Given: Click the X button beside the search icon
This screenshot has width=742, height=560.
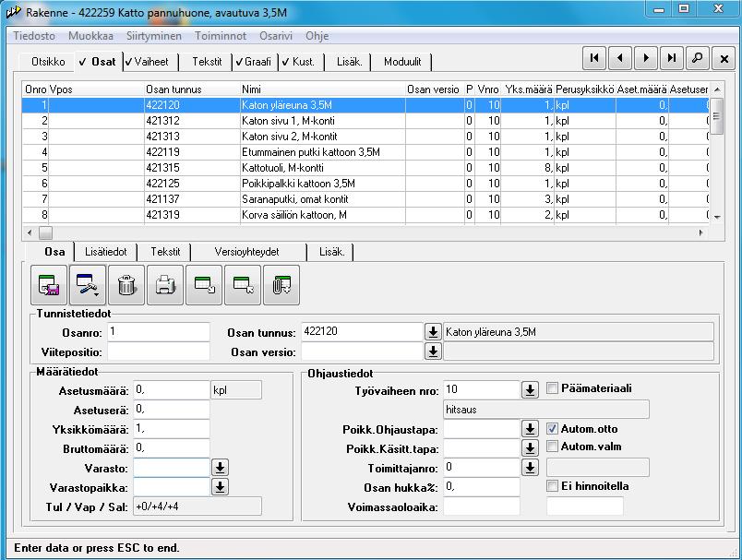Looking at the screenshot, I should pyautogui.click(x=724, y=59).
